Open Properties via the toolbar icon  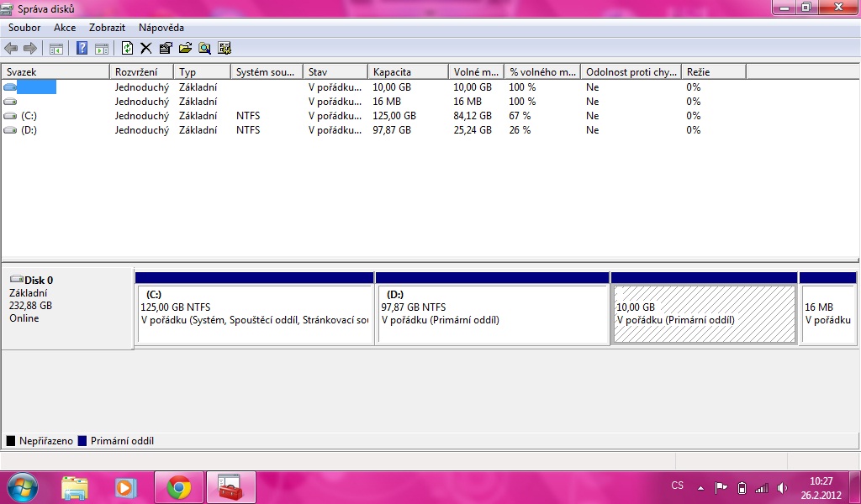pos(166,48)
